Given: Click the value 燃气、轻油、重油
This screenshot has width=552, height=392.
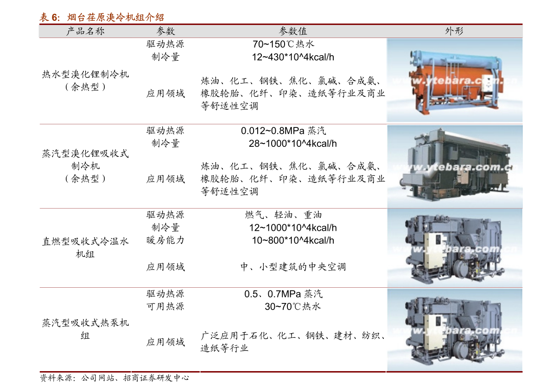Looking at the screenshot, I should point(283,215).
